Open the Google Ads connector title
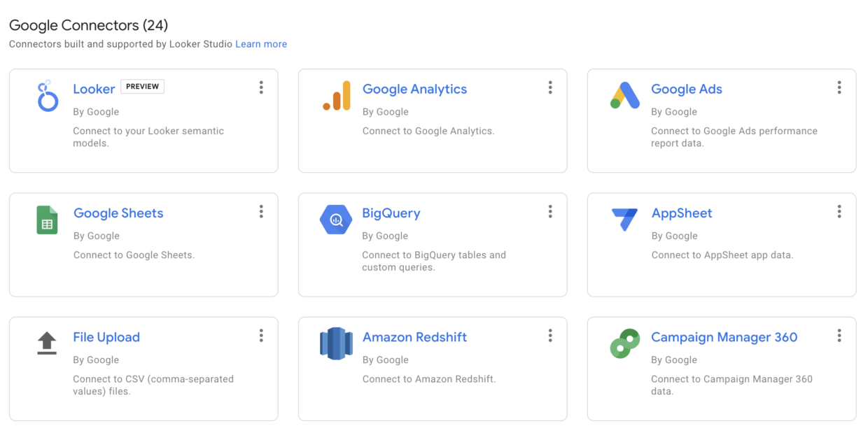The height and width of the screenshot is (435, 868). pos(687,89)
